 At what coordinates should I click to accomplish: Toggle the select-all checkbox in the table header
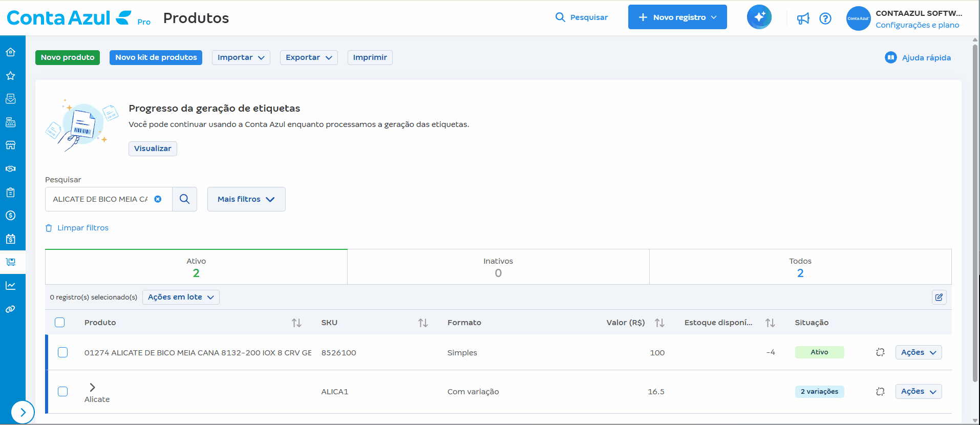click(60, 322)
